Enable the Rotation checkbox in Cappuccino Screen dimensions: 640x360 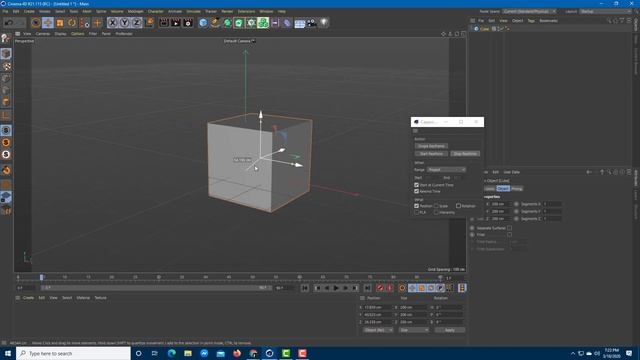(458, 206)
